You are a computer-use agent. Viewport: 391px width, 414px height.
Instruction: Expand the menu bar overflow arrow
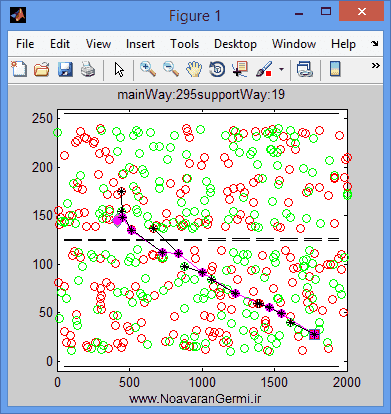[x=375, y=43]
